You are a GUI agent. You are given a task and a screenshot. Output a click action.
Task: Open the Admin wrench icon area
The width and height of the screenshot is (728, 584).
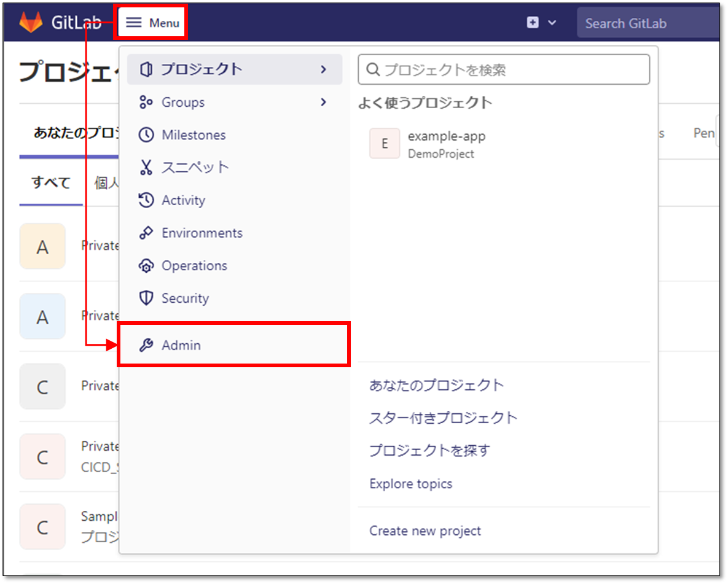(x=146, y=345)
